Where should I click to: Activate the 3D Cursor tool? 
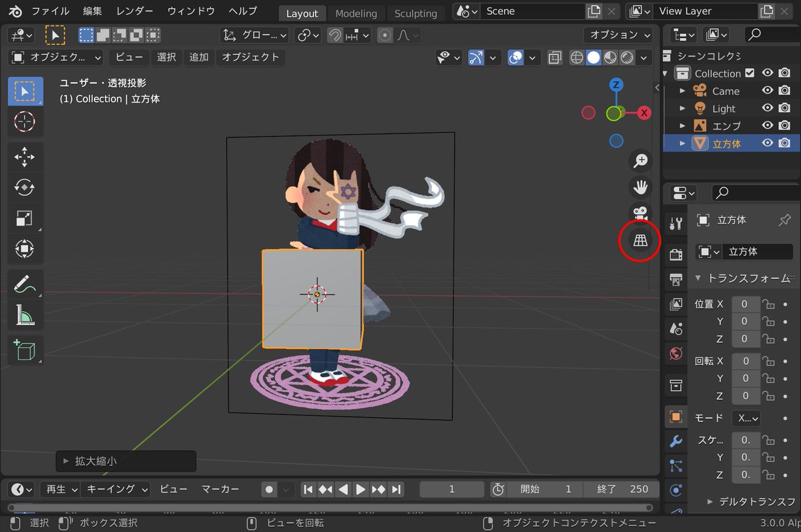tap(25, 121)
